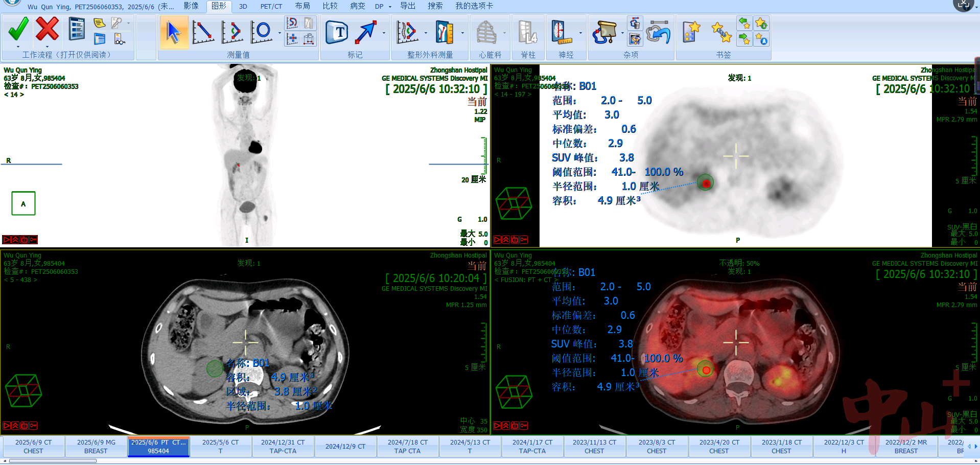Toggle the 3D cube icon in fusion viewport
The width and height of the screenshot is (980, 465).
(514, 392)
